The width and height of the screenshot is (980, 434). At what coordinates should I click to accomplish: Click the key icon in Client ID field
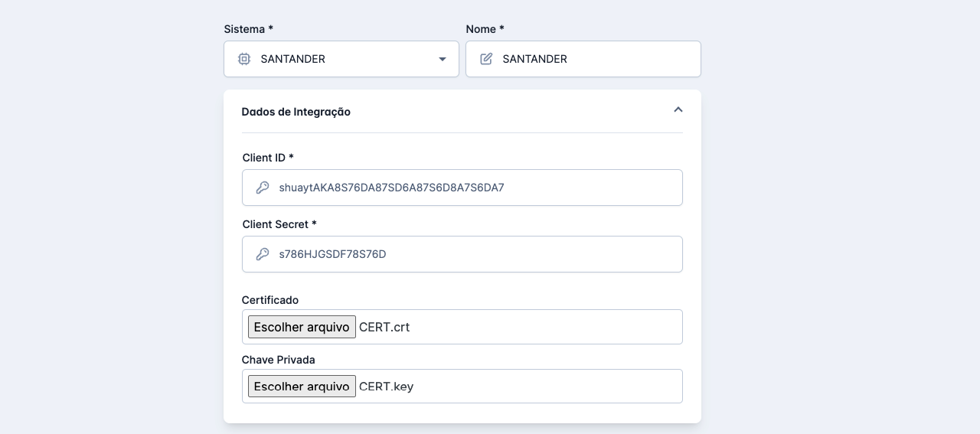click(x=263, y=188)
